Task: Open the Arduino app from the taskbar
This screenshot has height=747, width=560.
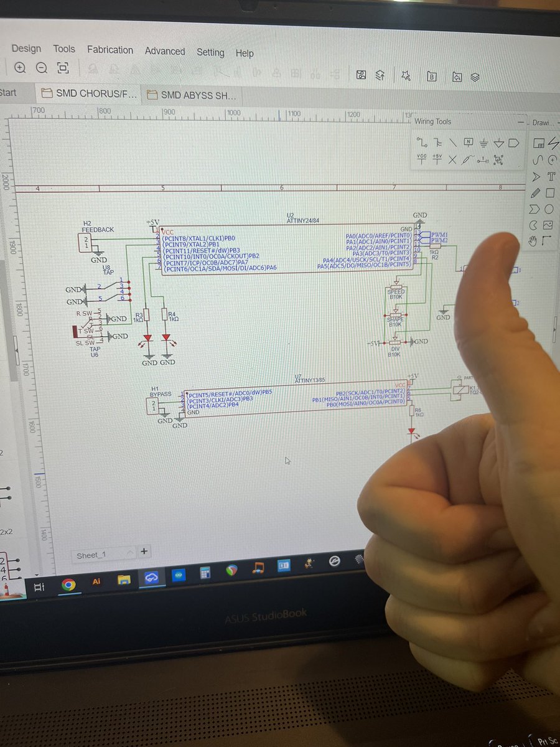Action: click(178, 574)
